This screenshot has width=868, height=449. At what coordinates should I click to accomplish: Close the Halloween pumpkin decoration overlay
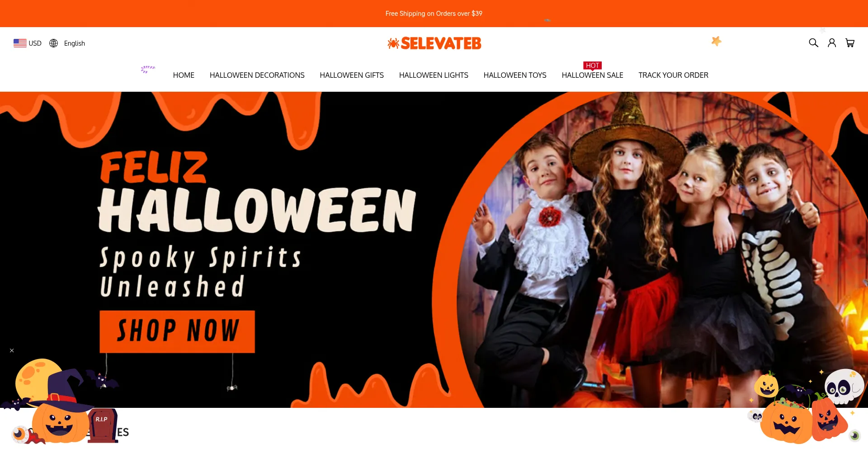12,350
